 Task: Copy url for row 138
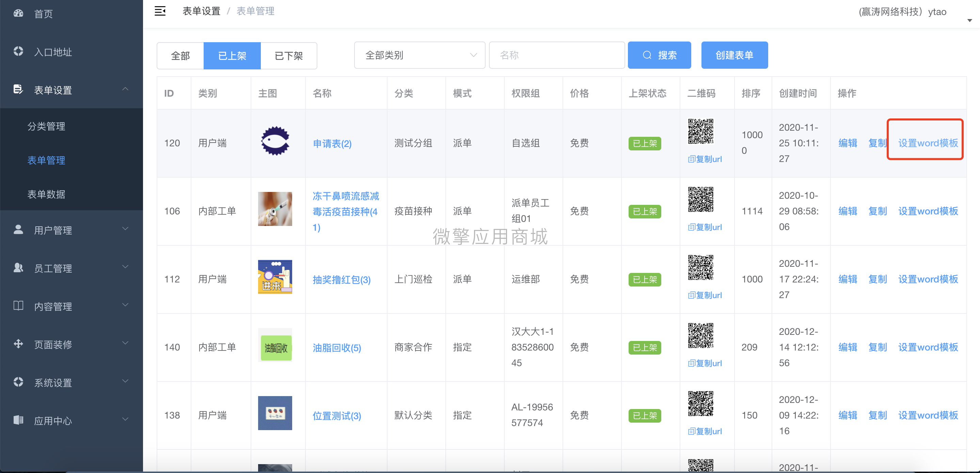(x=705, y=431)
